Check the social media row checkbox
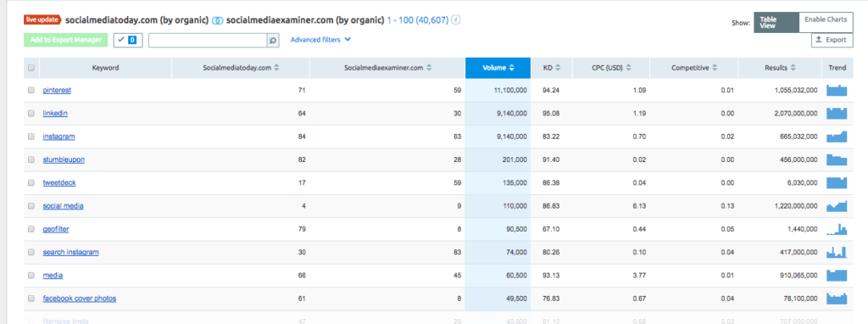The height and width of the screenshot is (324, 868). click(x=31, y=206)
